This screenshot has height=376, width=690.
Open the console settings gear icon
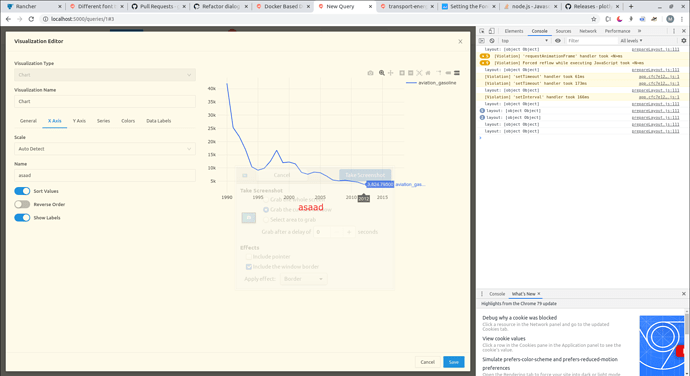[683, 41]
